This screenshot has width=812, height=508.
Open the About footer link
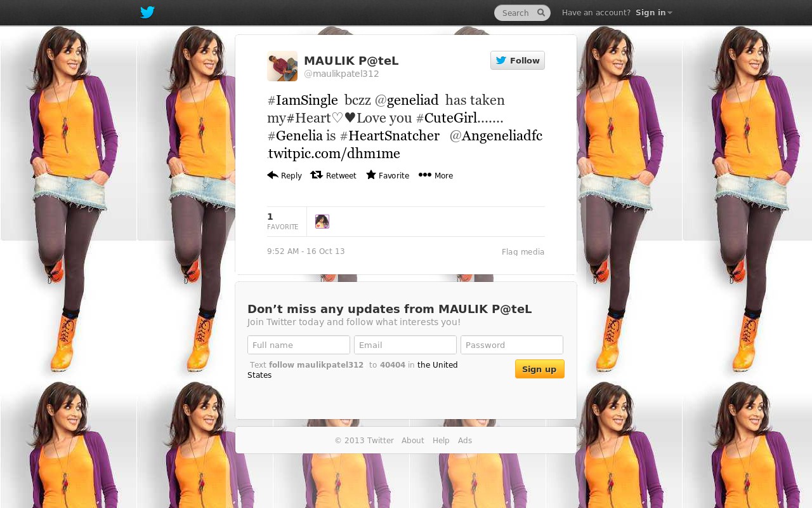coord(413,441)
